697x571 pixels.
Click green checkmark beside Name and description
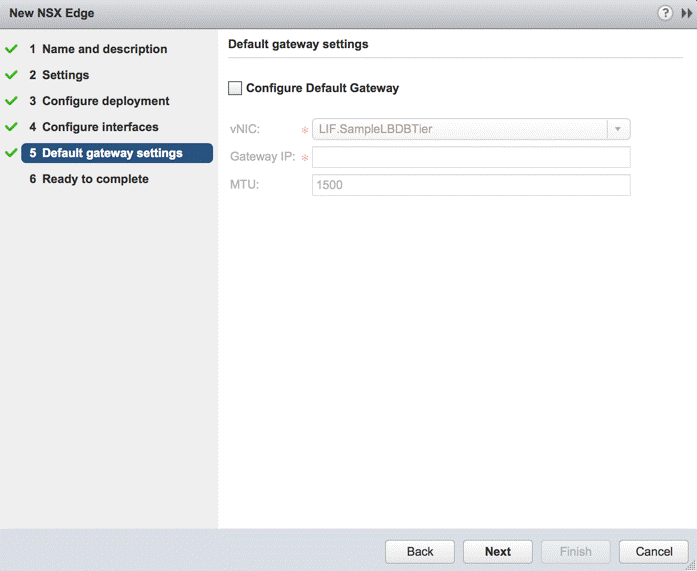[12, 49]
